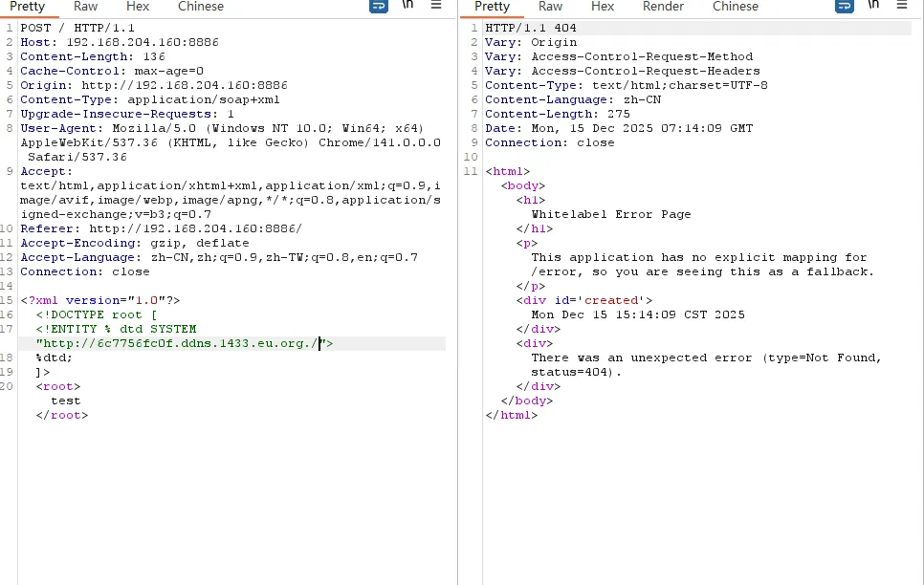Open the request Hex tab

point(138,7)
